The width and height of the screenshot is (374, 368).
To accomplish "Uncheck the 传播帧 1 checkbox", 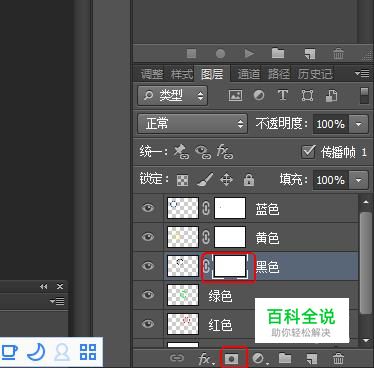I will [308, 152].
